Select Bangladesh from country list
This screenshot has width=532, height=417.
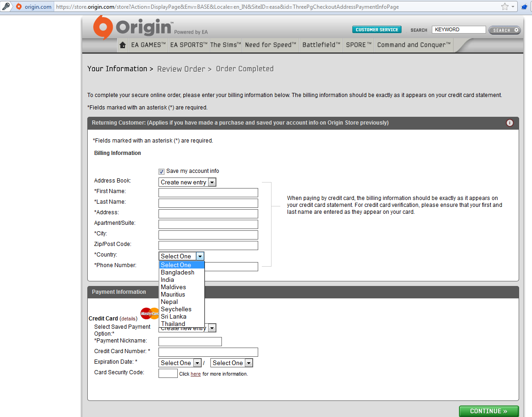point(181,272)
